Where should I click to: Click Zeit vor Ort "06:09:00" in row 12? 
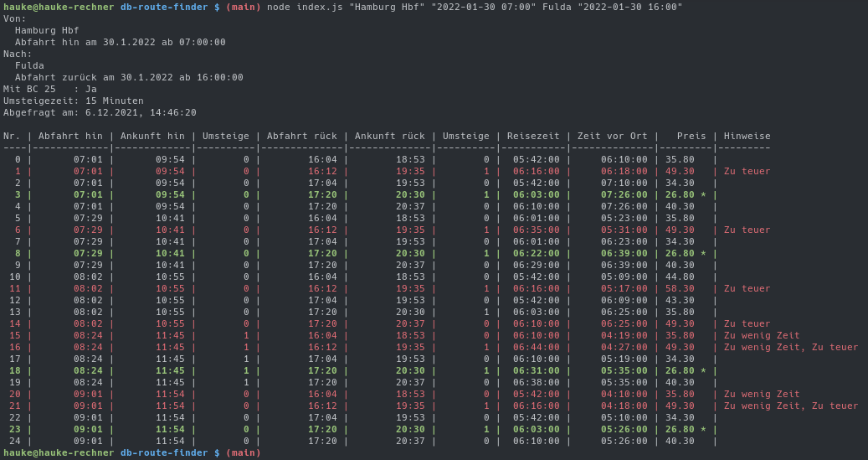pos(624,301)
